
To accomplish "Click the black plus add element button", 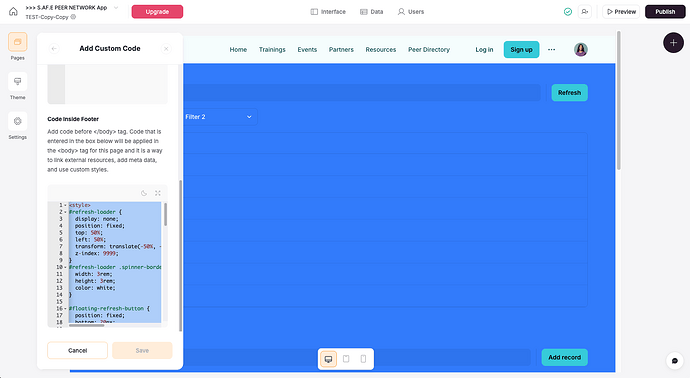I will [x=673, y=43].
